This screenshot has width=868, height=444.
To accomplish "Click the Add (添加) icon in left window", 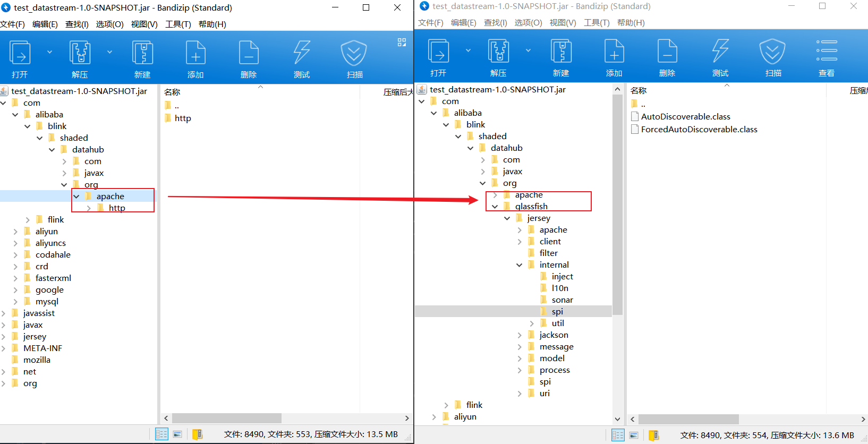I will click(195, 53).
